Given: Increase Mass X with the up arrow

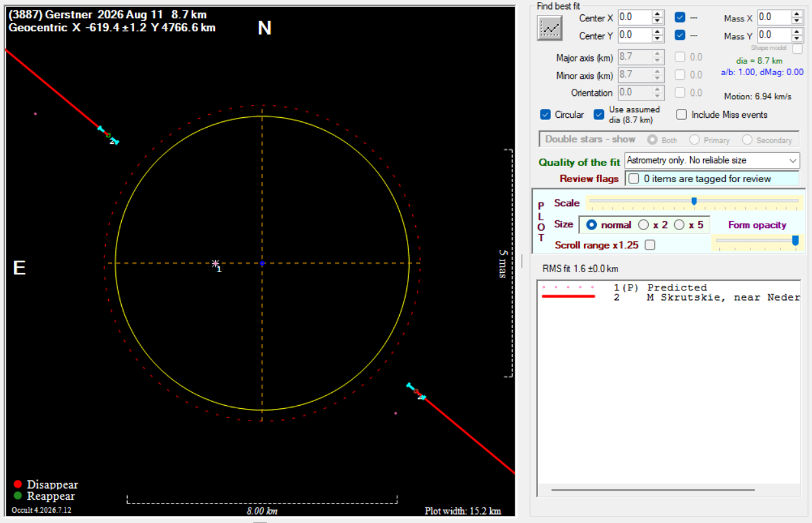Looking at the screenshot, I should click(x=797, y=14).
